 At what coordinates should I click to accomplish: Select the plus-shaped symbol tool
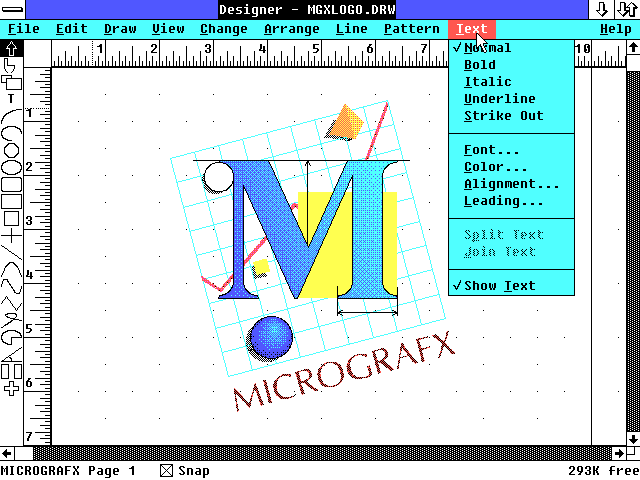point(11,388)
